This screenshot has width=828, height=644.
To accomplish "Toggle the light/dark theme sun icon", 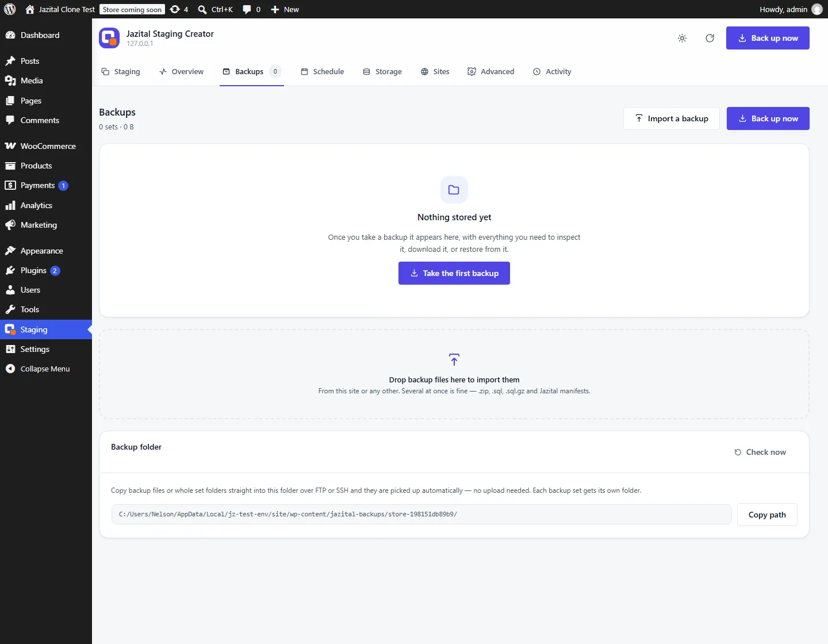I will 682,38.
